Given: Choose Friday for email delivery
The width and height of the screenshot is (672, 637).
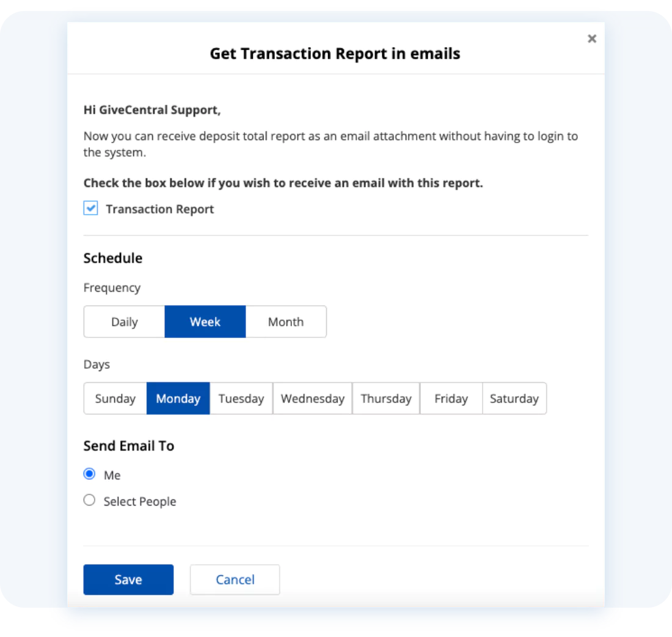Looking at the screenshot, I should click(451, 398).
